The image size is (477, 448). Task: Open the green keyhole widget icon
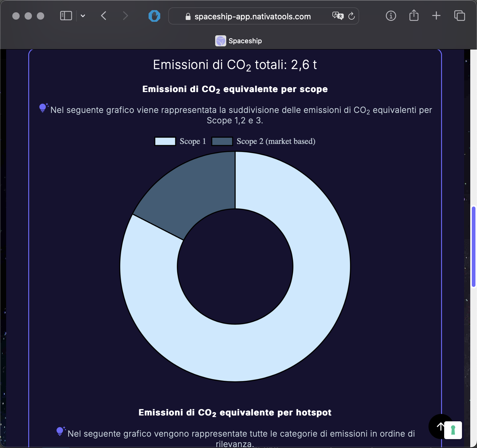coord(453,430)
